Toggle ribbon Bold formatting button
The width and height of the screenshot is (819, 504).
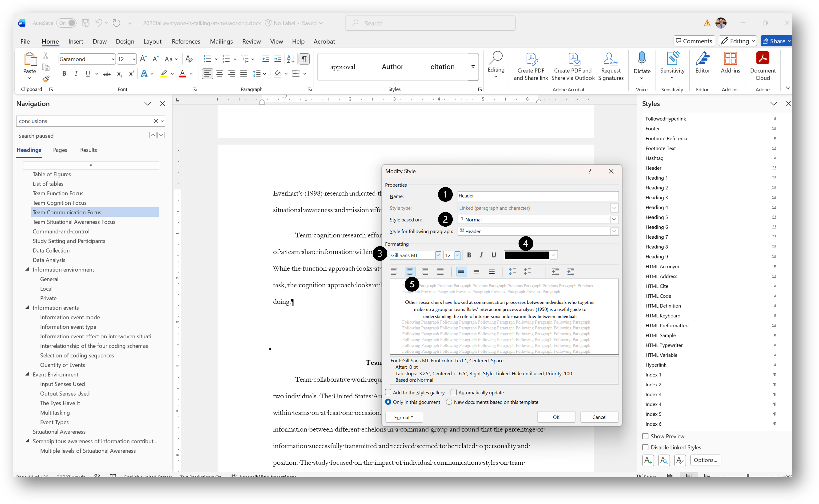pyautogui.click(x=64, y=74)
